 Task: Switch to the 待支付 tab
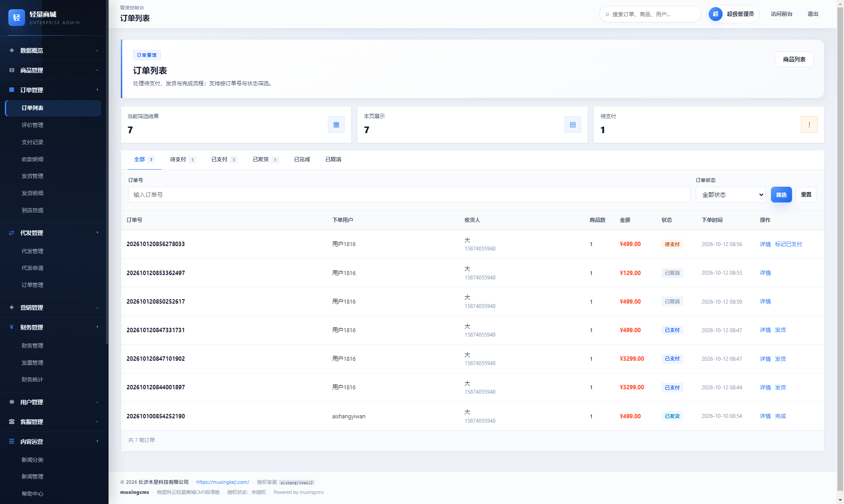tap(182, 160)
